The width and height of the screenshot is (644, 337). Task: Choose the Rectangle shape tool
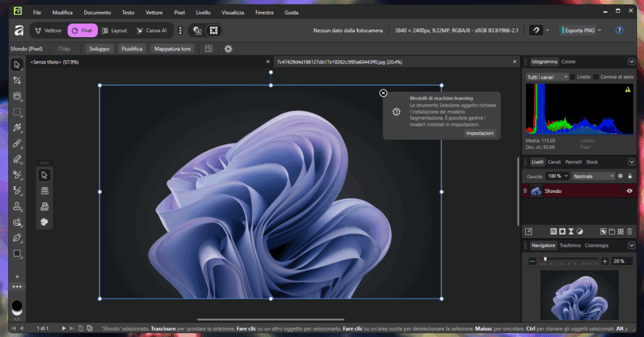tap(17, 253)
